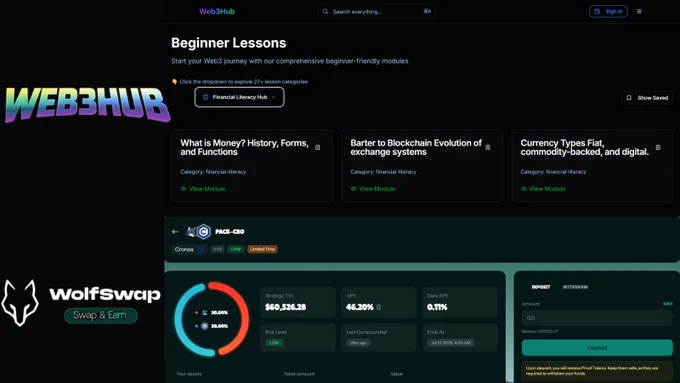Click the PACK-CRO token pair icon

[199, 232]
